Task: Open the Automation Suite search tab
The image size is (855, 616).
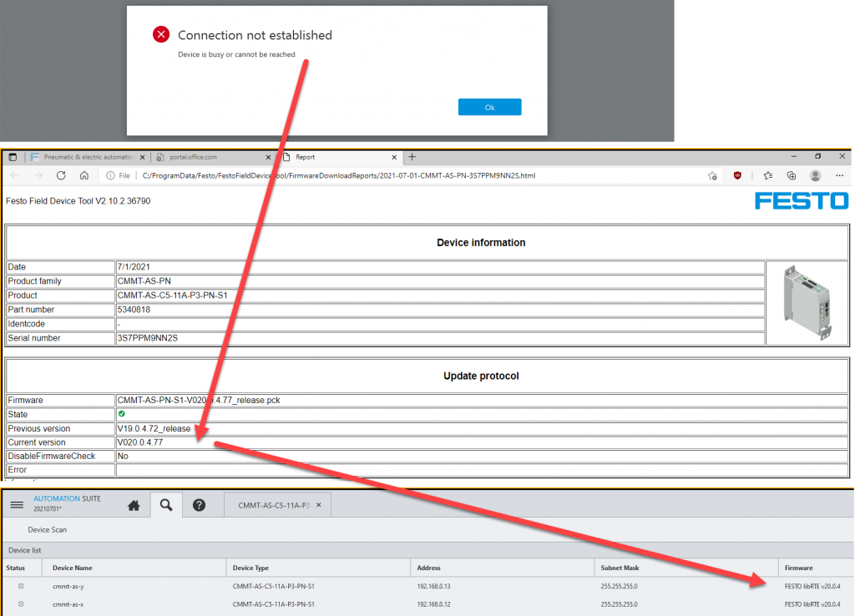Action: point(166,505)
